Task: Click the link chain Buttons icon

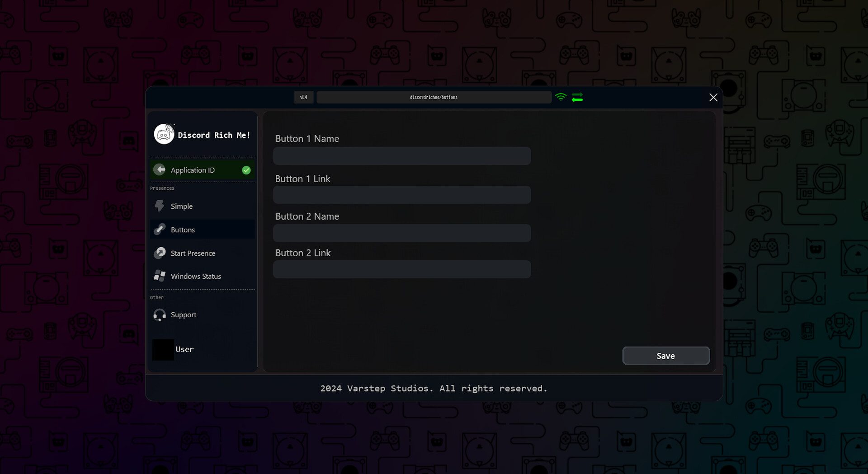Action: point(160,230)
